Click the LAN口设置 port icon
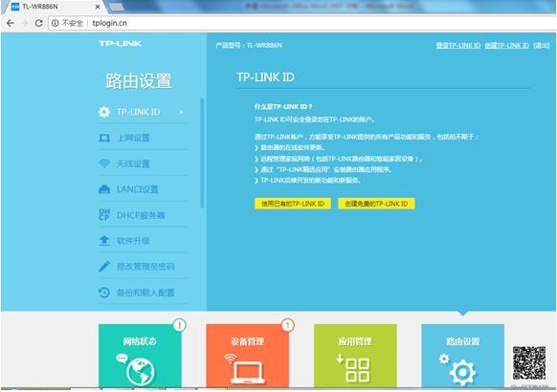 click(104, 189)
